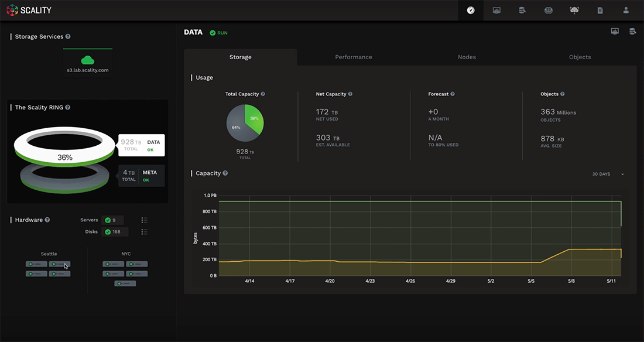The image size is (644, 342).
Task: Click the monitor stats icon in DATA panel header
Action: click(615, 31)
